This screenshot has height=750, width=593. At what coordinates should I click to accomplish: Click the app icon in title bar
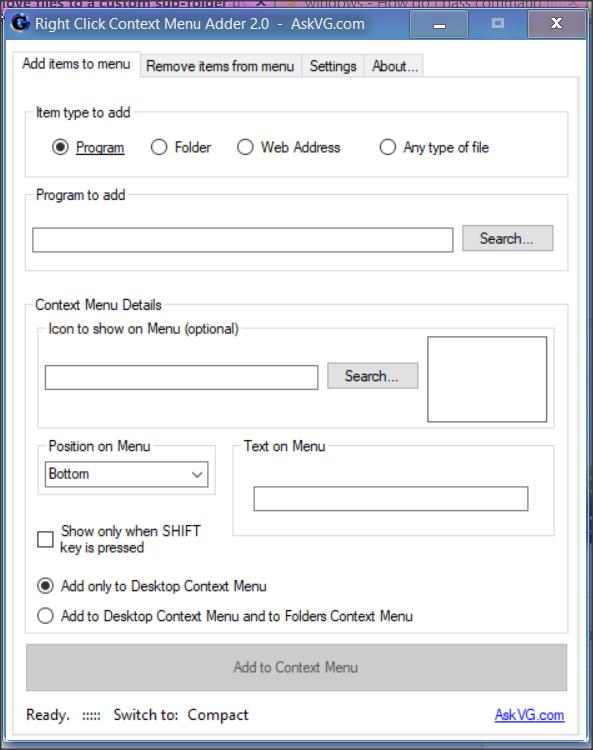pos(20,22)
